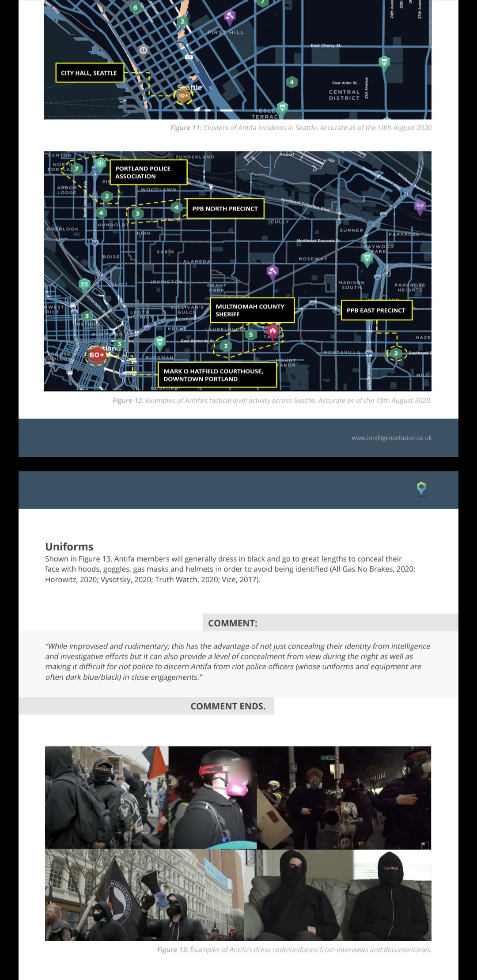Viewport: 477px width, 980px height.
Task: Tap green people marker beside Portland Police Association
Action: pyautogui.click(x=100, y=165)
